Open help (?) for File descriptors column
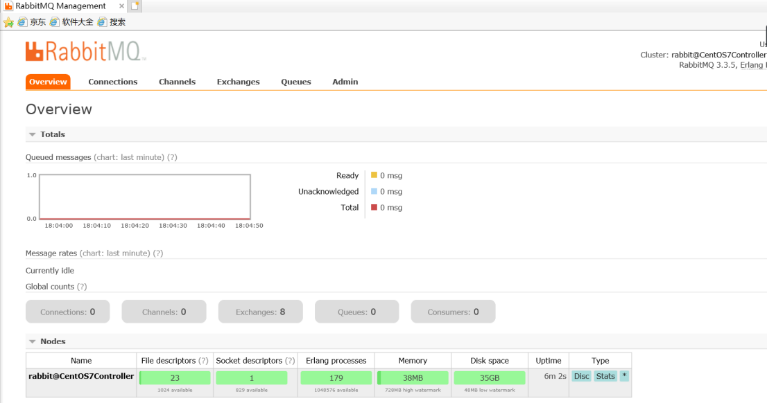The height and width of the screenshot is (404, 767). tap(203, 361)
